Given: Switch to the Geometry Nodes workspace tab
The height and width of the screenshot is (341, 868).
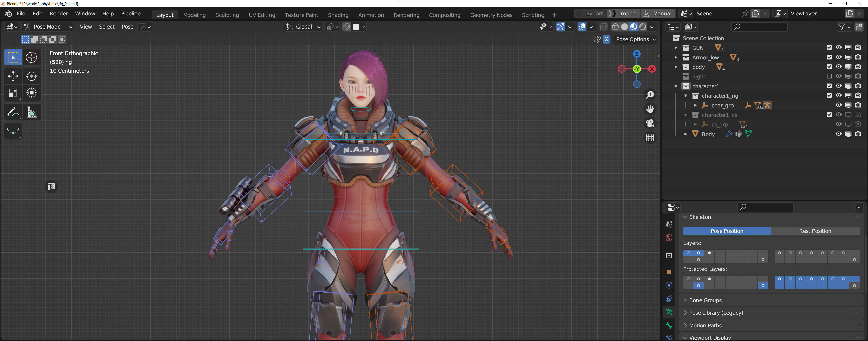Looking at the screenshot, I should [491, 15].
